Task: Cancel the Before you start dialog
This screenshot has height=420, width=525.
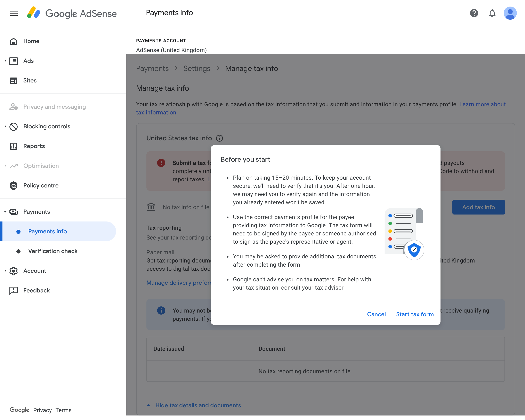Action: tap(376, 314)
